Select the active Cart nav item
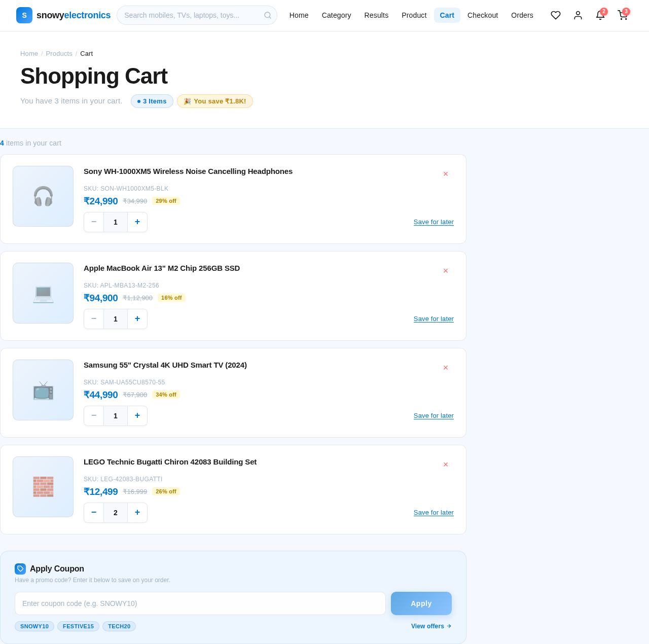The width and height of the screenshot is (649, 644). pos(447,15)
